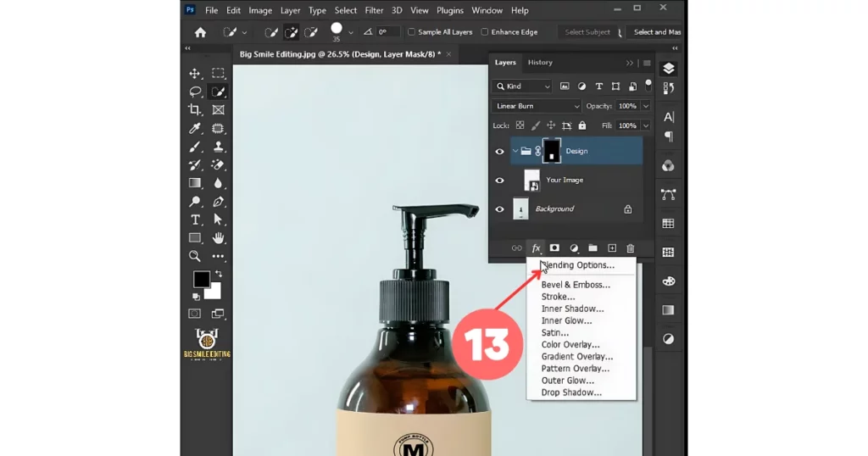Click Add layer mask icon
868x456 pixels.
click(x=554, y=248)
